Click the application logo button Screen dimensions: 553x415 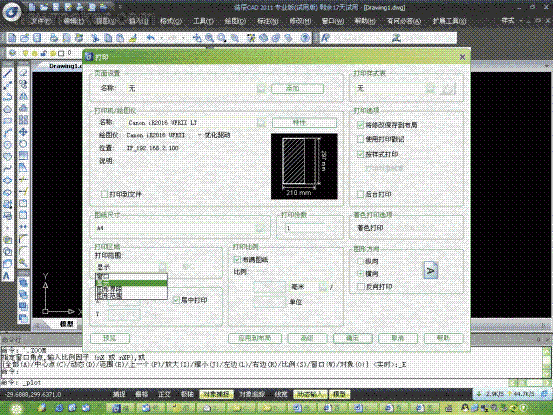click(12, 12)
